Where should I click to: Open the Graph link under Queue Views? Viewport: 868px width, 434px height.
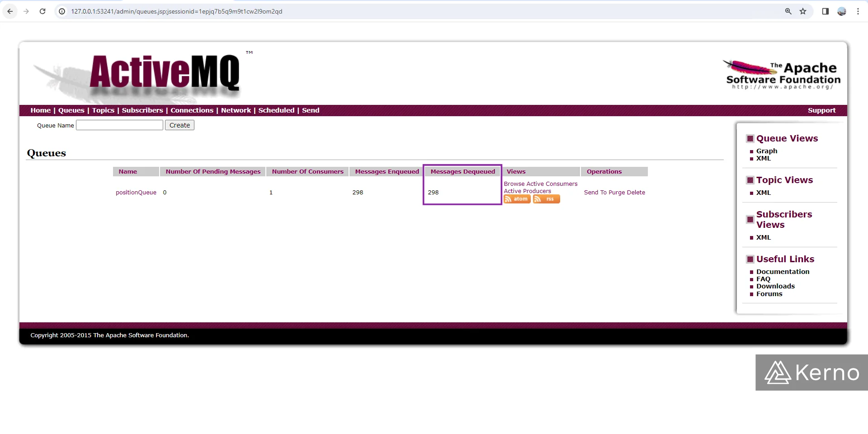coord(767,151)
